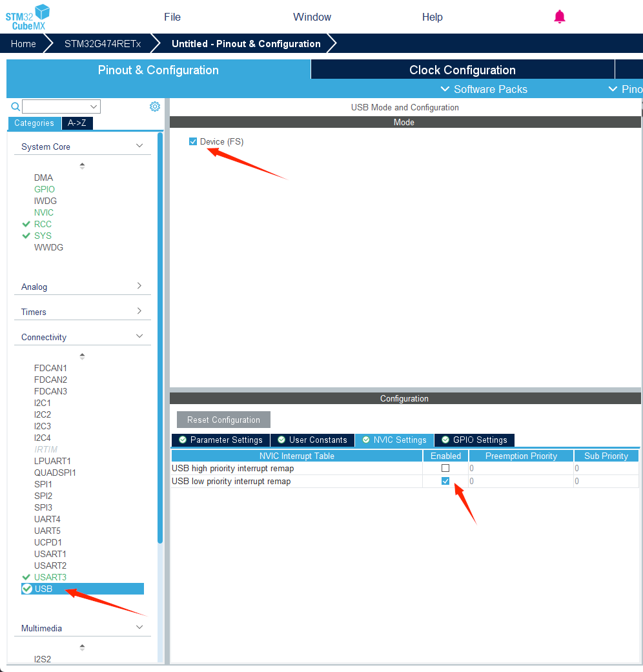This screenshot has height=672, width=643.
Task: Select DMA in System Core
Action: [44, 178]
